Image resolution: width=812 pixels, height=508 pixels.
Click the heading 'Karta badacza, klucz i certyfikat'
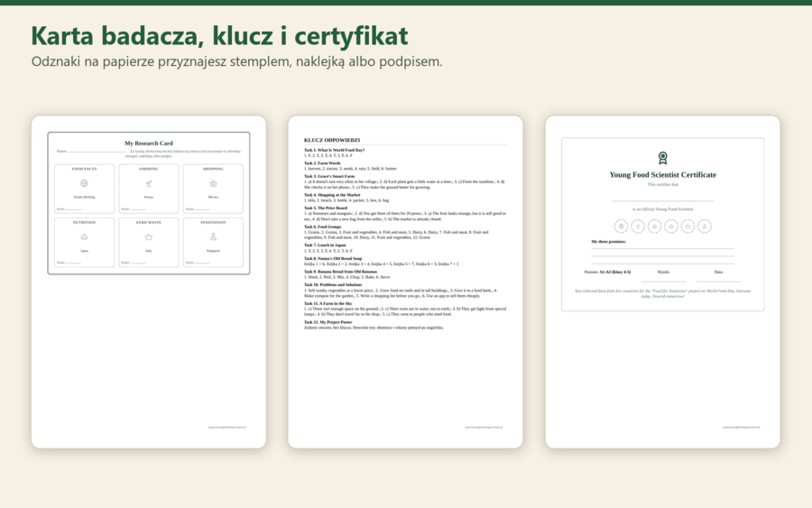pos(219,36)
